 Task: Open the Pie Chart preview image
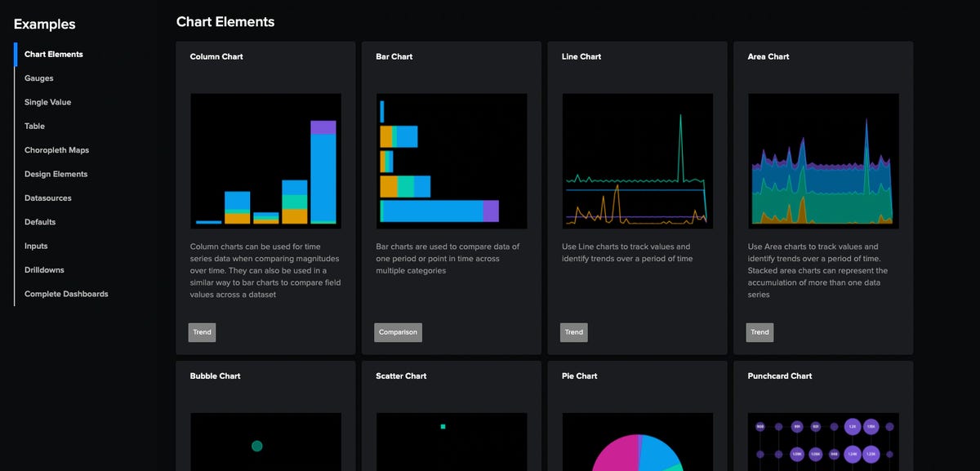(x=637, y=442)
